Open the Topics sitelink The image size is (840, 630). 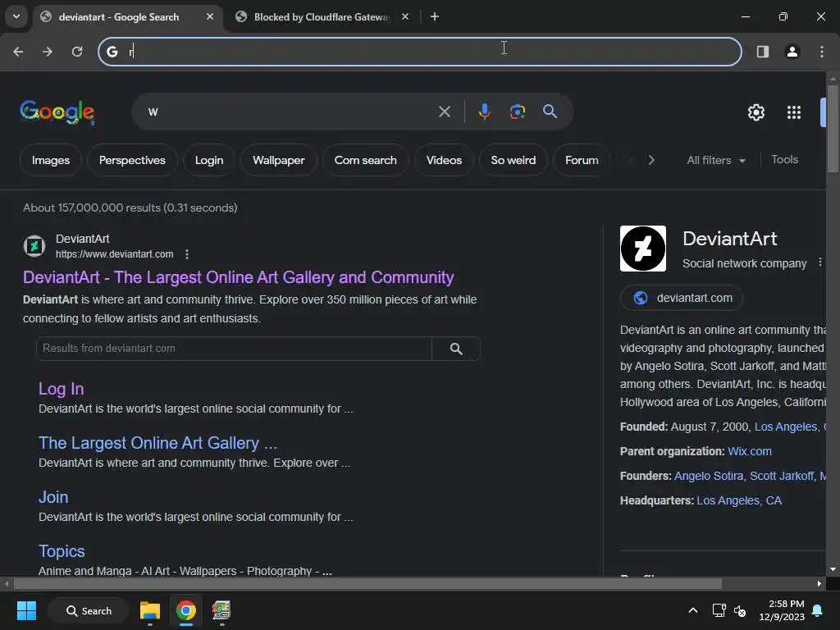[x=62, y=551]
